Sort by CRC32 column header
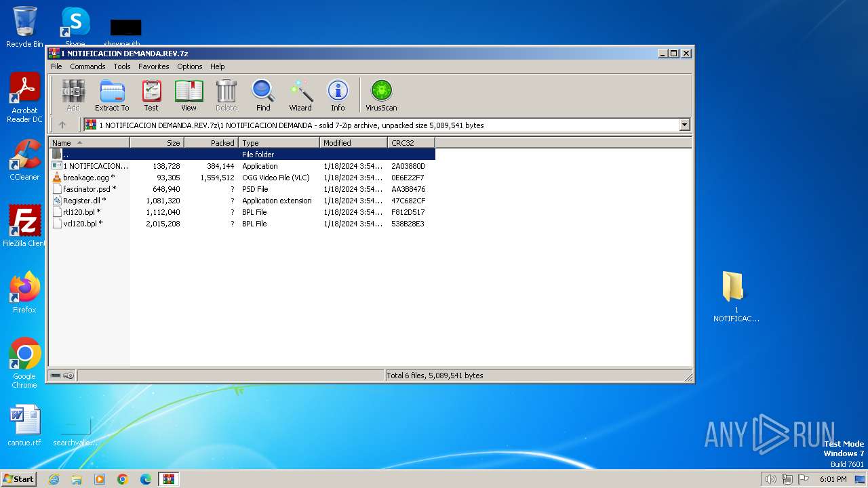The width and height of the screenshot is (868, 488). pos(411,143)
